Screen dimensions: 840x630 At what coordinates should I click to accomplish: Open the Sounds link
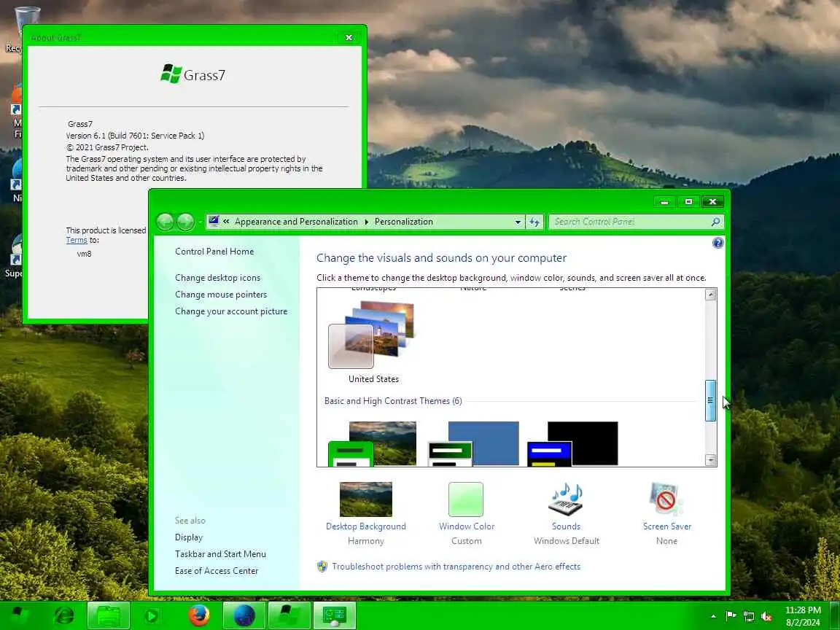tap(567, 526)
